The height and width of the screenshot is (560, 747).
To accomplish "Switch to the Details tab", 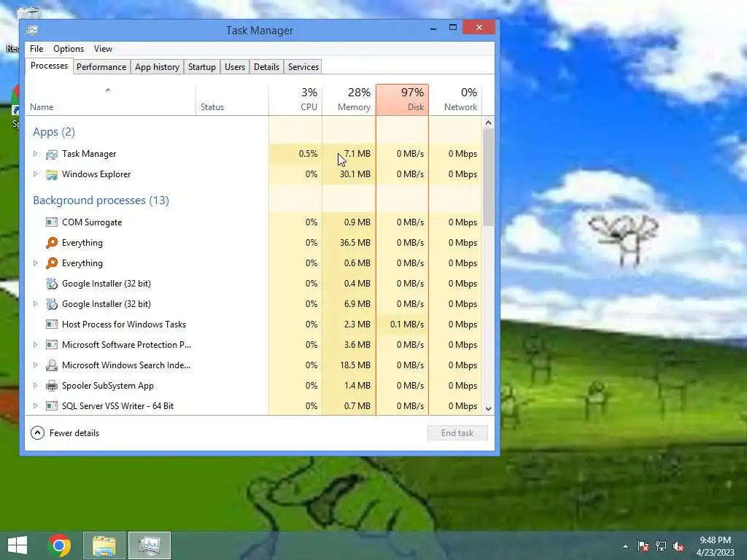I will pyautogui.click(x=266, y=67).
